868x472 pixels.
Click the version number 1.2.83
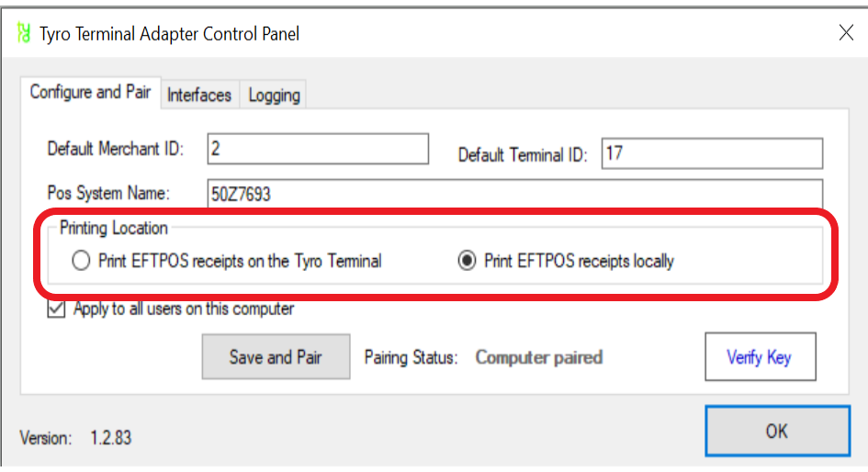(x=110, y=438)
